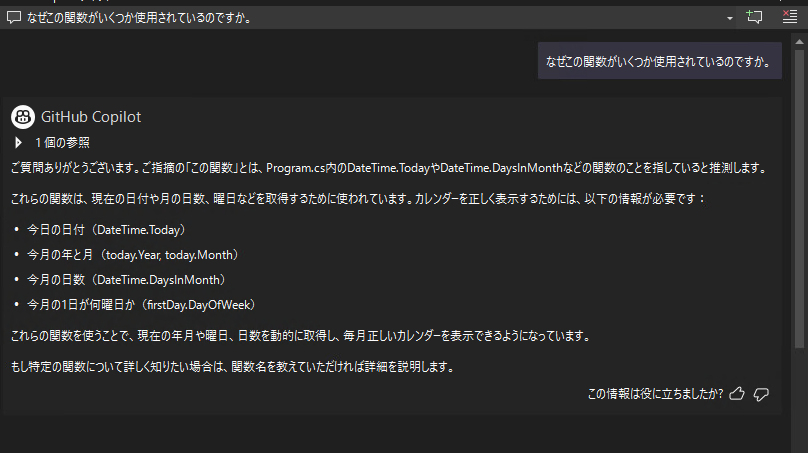Click the thread title text in top bar
Image resolution: width=808 pixels, height=453 pixels.
click(x=138, y=18)
